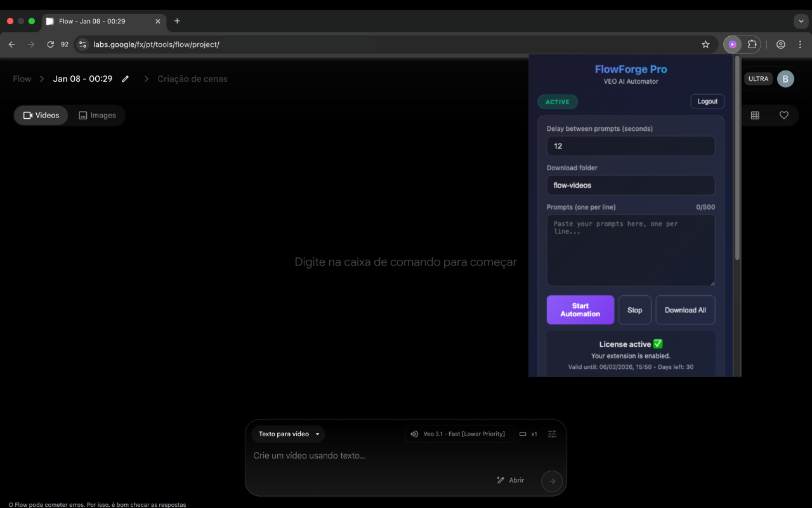Open generation settings sliders icon
This screenshot has width=812, height=508.
552,434
